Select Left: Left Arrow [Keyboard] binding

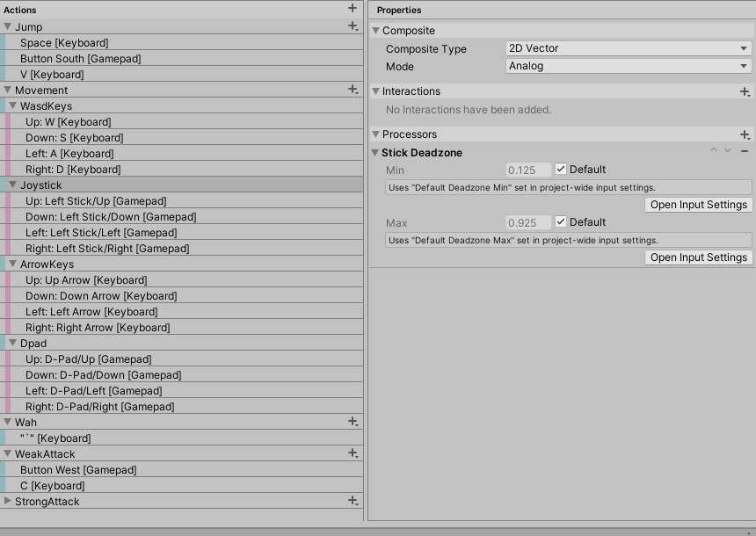click(x=182, y=311)
